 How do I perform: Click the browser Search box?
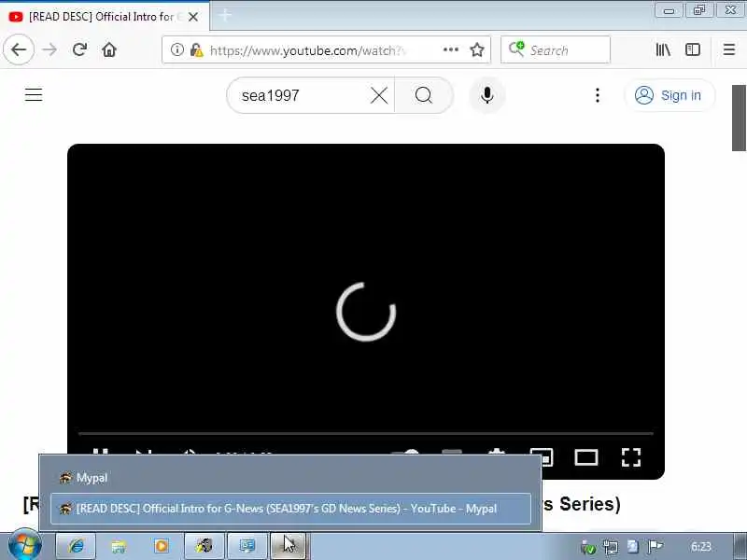556,49
